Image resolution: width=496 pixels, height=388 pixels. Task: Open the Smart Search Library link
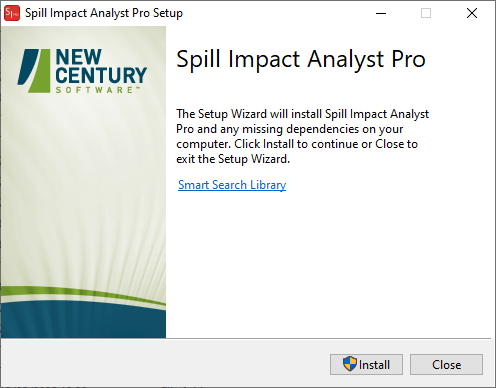(x=232, y=185)
